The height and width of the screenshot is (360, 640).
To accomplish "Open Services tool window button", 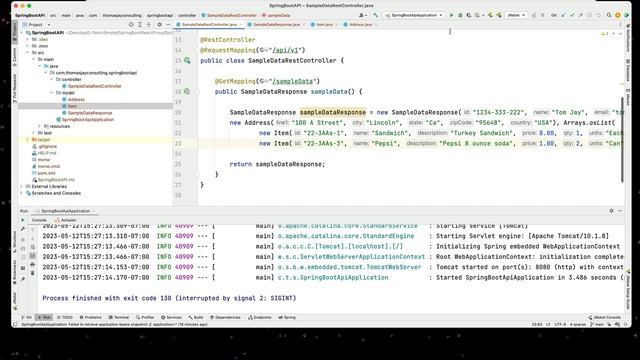I will (x=171, y=317).
